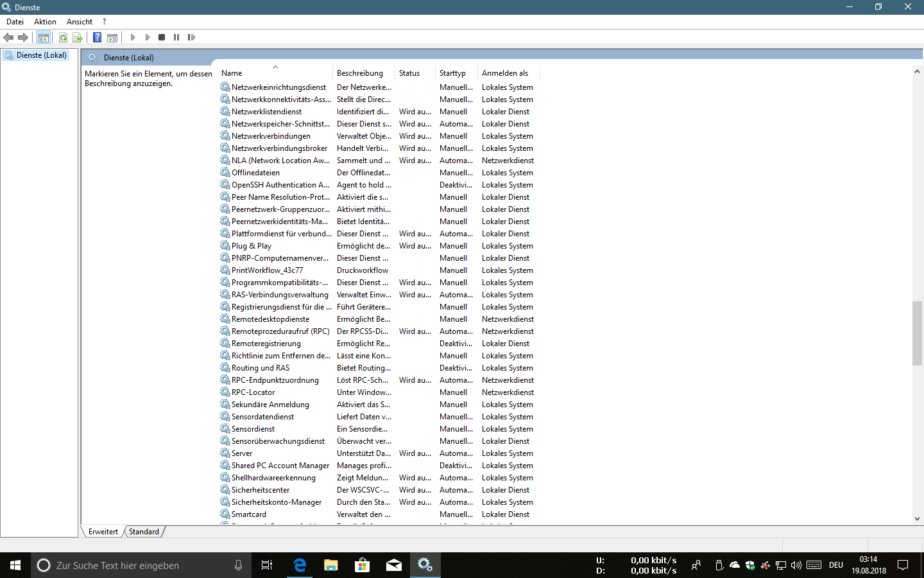Switch to the Standard tab
The image size is (924, 578).
144,532
